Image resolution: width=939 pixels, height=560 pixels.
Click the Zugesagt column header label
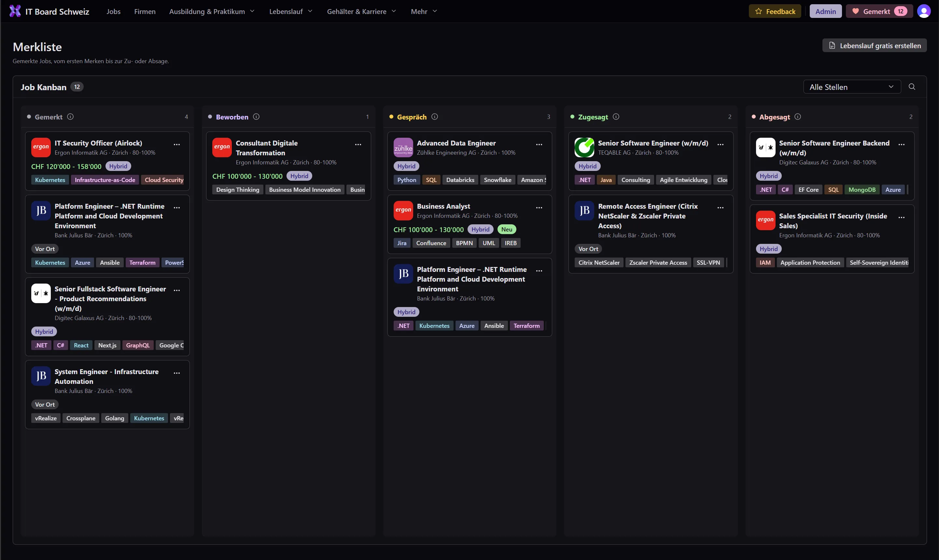point(593,117)
